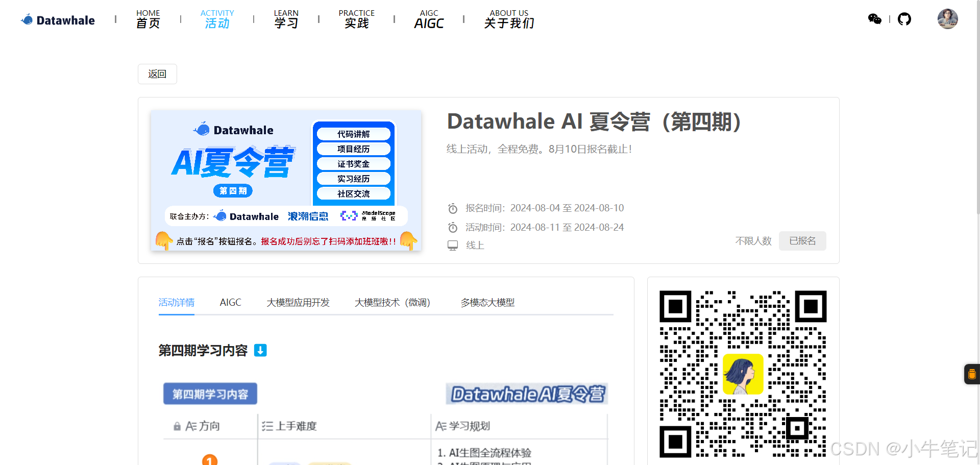
Task: Click the title Datawhale AI 夏令营（第四期）
Action: coord(594,122)
